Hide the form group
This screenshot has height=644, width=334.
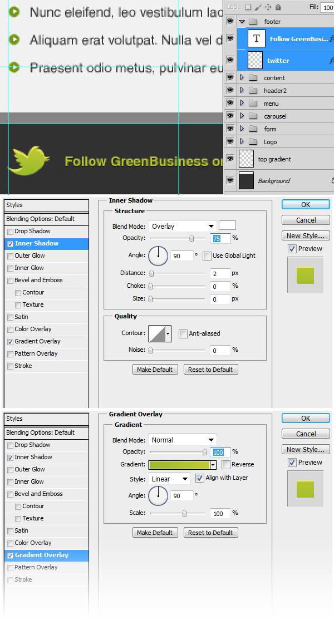coord(230,128)
